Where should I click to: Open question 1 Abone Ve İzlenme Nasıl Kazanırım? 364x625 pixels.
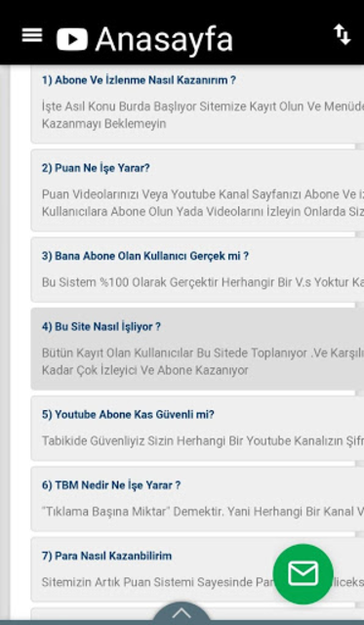click(139, 80)
